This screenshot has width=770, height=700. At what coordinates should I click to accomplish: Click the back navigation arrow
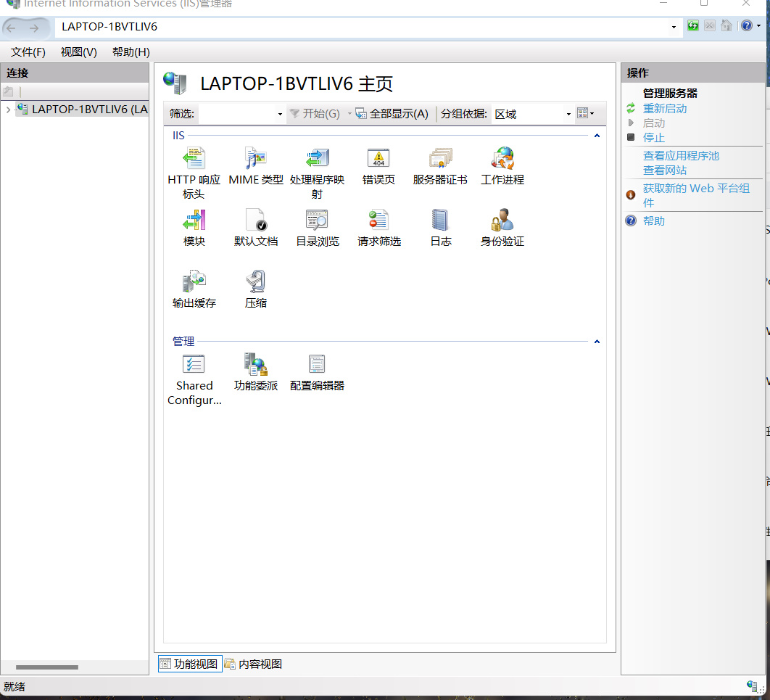12,28
